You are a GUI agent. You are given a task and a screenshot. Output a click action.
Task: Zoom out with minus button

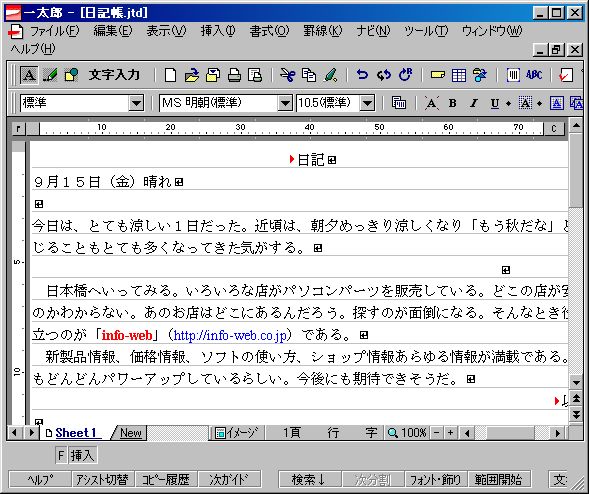coord(436,433)
